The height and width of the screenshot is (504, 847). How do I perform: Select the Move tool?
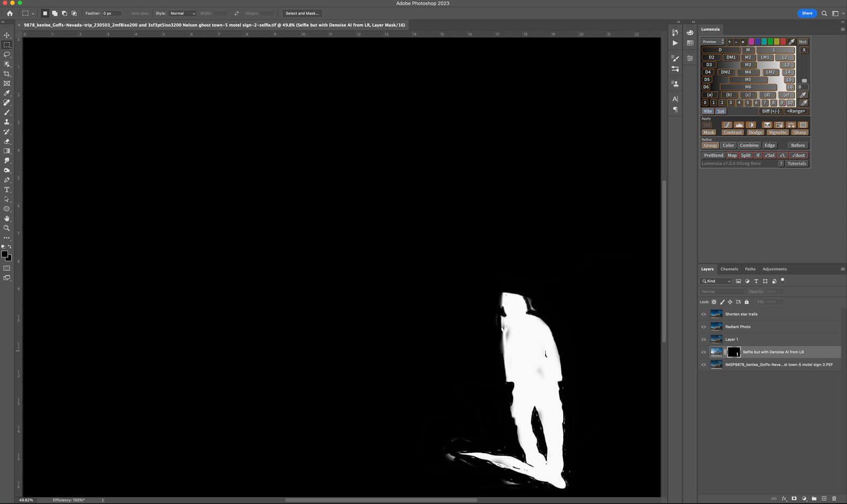click(7, 35)
